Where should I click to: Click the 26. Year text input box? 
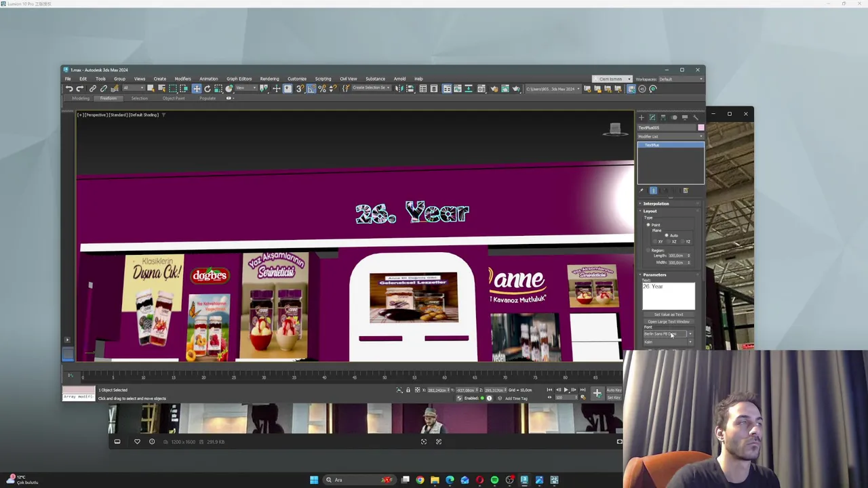669,296
